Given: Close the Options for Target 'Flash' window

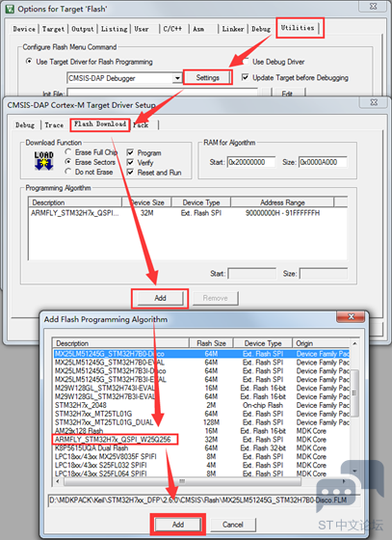Looking at the screenshot, I should [x=373, y=6].
